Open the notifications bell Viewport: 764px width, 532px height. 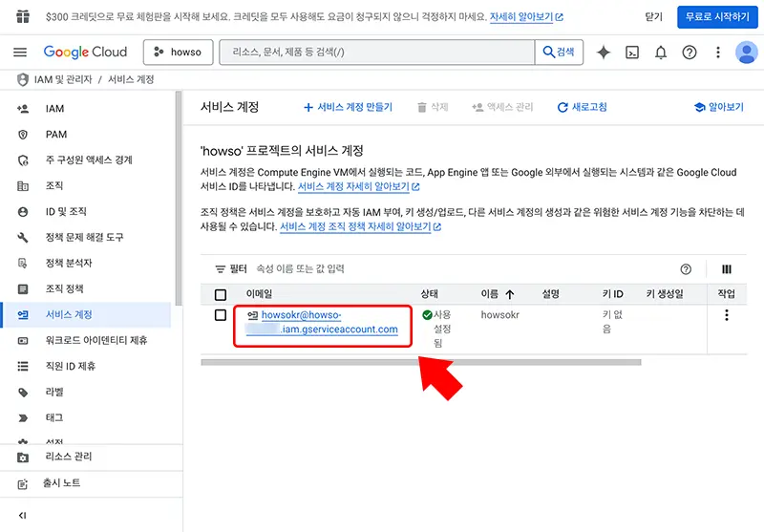661,53
